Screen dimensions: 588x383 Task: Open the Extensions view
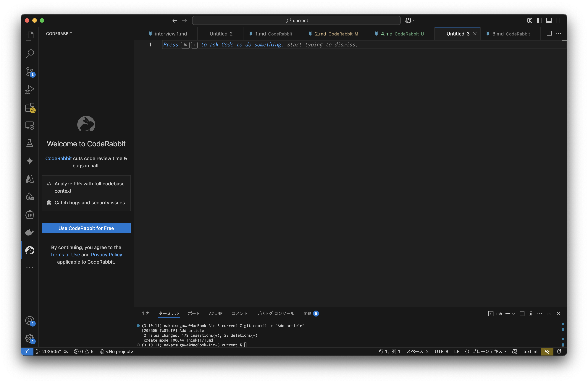[x=30, y=108]
